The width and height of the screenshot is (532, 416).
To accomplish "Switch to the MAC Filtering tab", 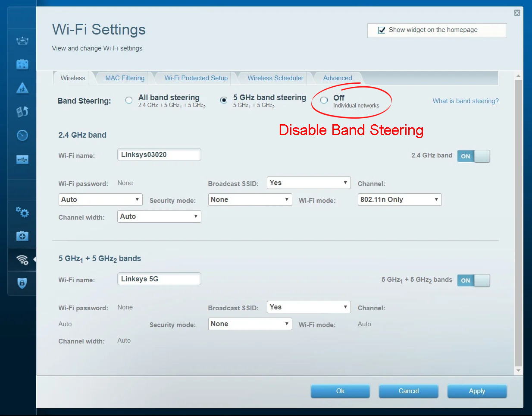I will point(125,78).
